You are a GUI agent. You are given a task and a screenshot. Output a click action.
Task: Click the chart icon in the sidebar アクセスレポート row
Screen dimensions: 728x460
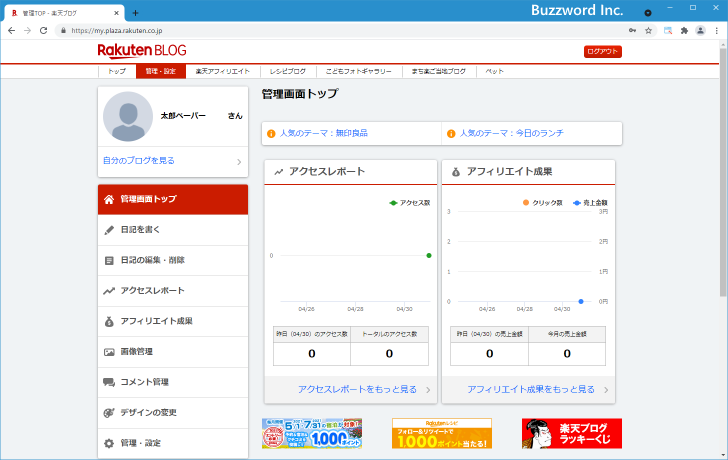point(109,291)
